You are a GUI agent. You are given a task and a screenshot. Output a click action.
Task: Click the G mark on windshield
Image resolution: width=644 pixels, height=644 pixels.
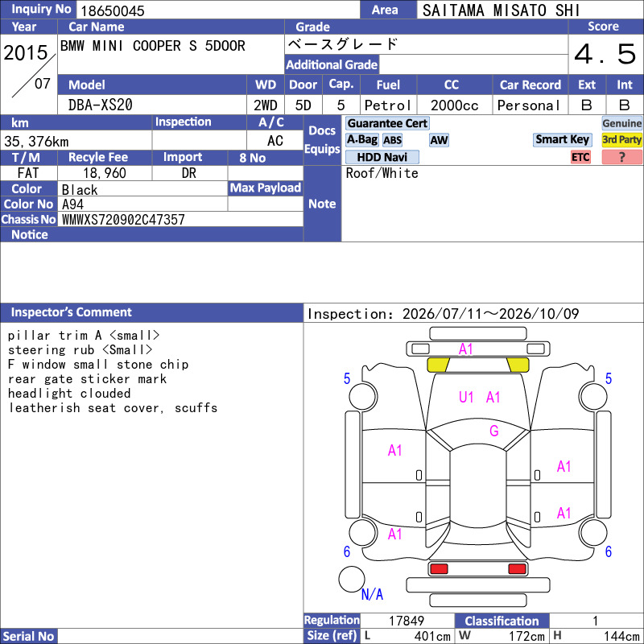coord(494,431)
